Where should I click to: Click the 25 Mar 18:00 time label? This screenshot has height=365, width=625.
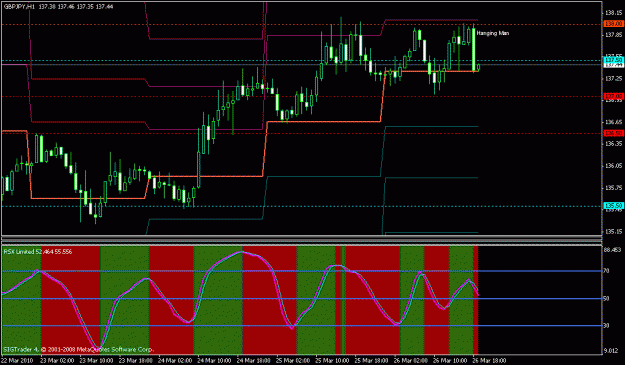click(372, 361)
